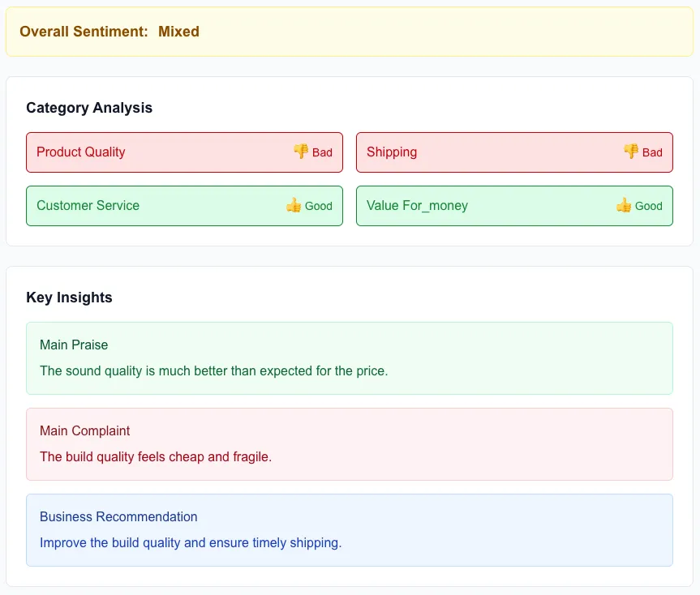700x595 pixels.
Task: Click the thumbs-up icon in Value For_money
Action: [624, 205]
